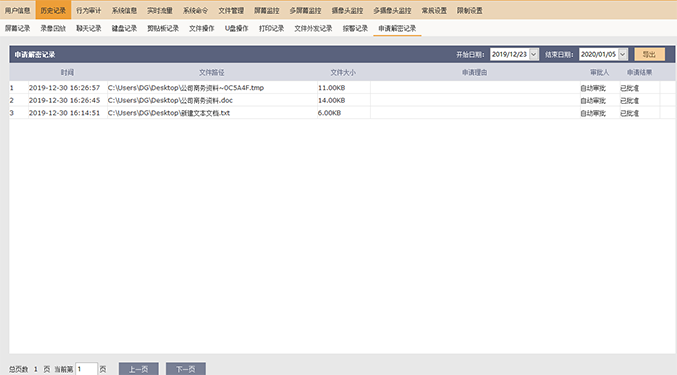The image size is (677, 375).
Task: Select the timestamp 2019-12-30 16:14:51
Action: (64, 113)
